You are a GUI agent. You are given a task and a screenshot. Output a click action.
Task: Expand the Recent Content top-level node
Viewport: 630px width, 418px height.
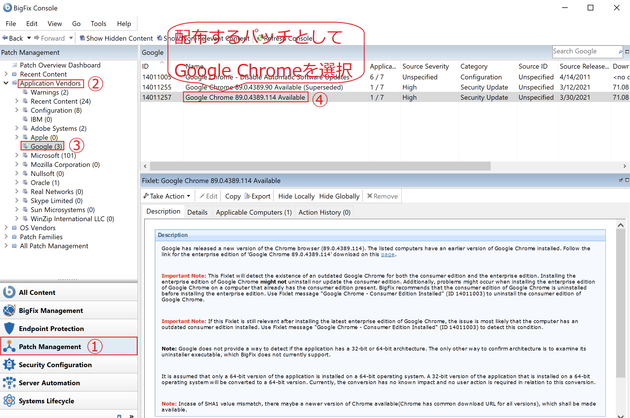(x=6, y=74)
